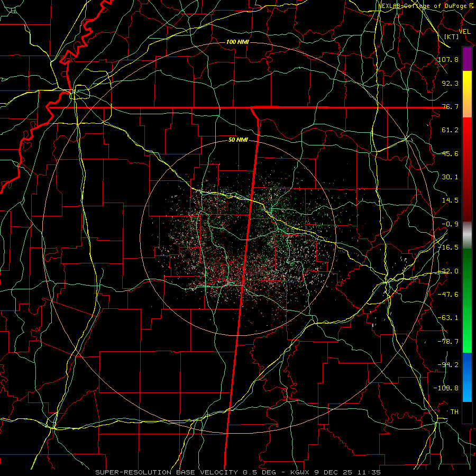
Task: Click the green segment of the color bar
Action: [x=467, y=300]
